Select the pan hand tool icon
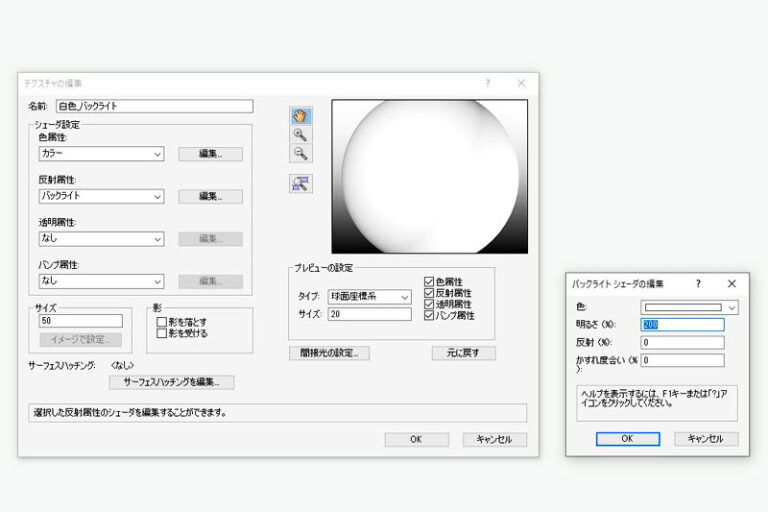This screenshot has height=512, width=768. click(x=300, y=116)
